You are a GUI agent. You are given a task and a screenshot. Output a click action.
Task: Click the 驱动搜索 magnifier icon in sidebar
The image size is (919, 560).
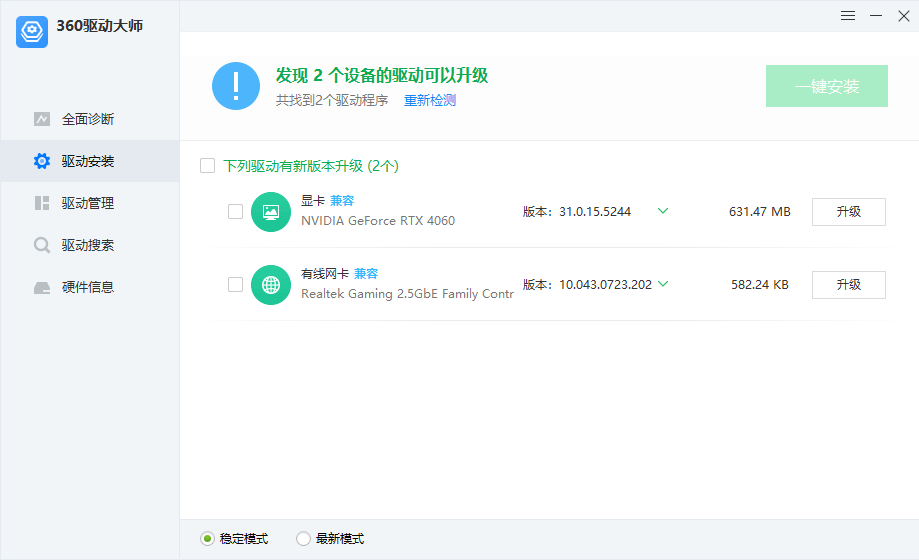click(42, 245)
